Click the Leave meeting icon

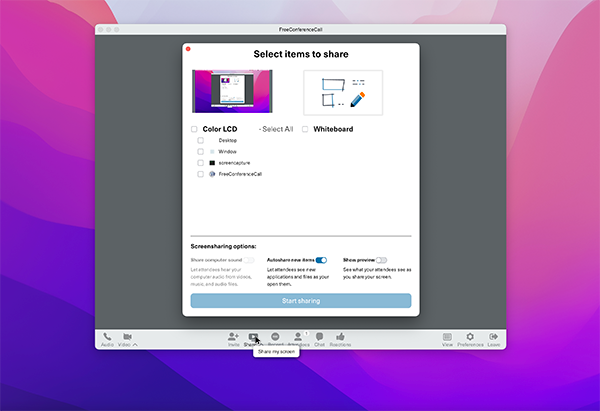click(x=492, y=337)
